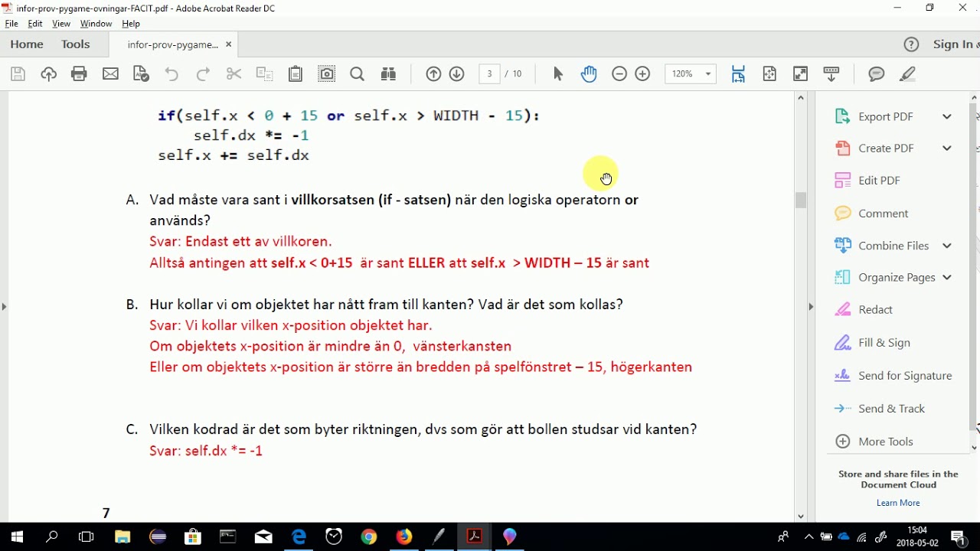This screenshot has width=980, height=551.
Task: Go to previous page arrow
Action: pos(433,74)
